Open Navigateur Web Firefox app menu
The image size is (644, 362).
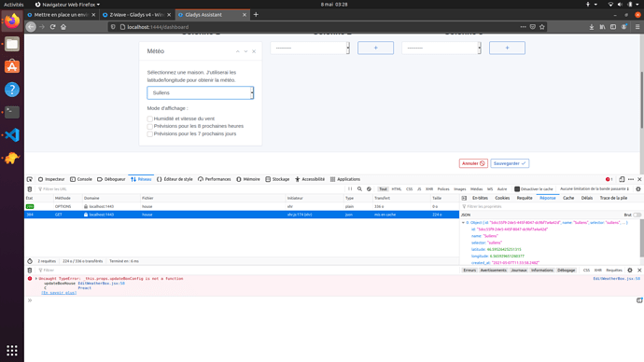67,5
